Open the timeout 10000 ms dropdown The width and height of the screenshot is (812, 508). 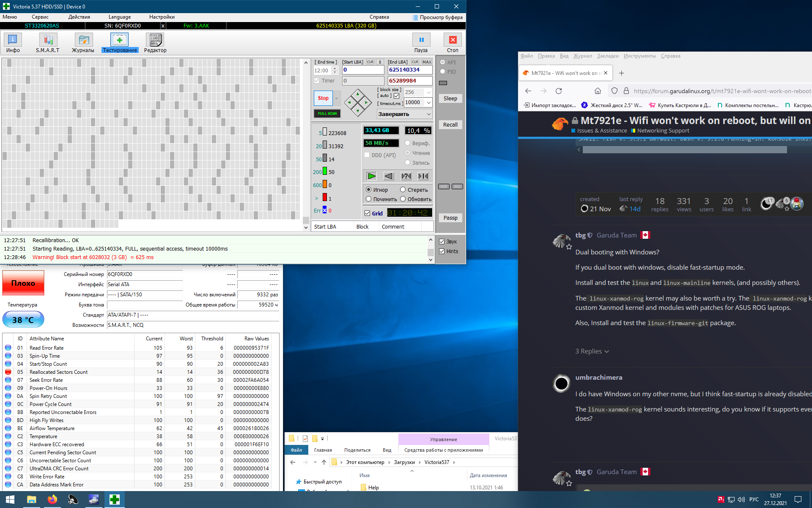coord(428,102)
